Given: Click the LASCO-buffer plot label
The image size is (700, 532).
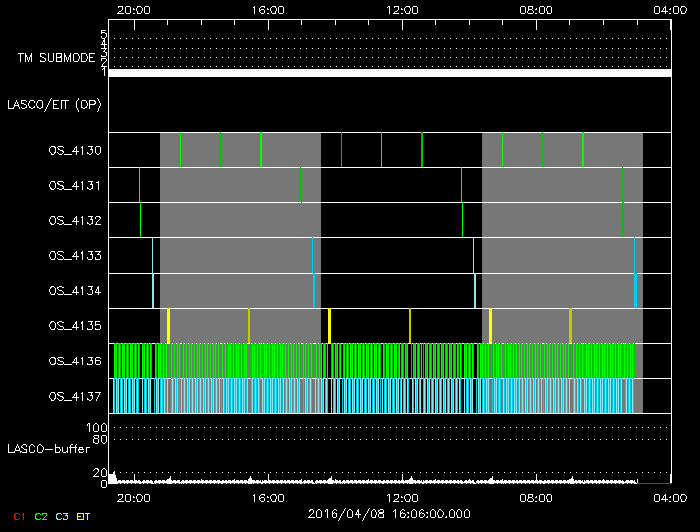Looking at the screenshot, I should pos(50,448).
